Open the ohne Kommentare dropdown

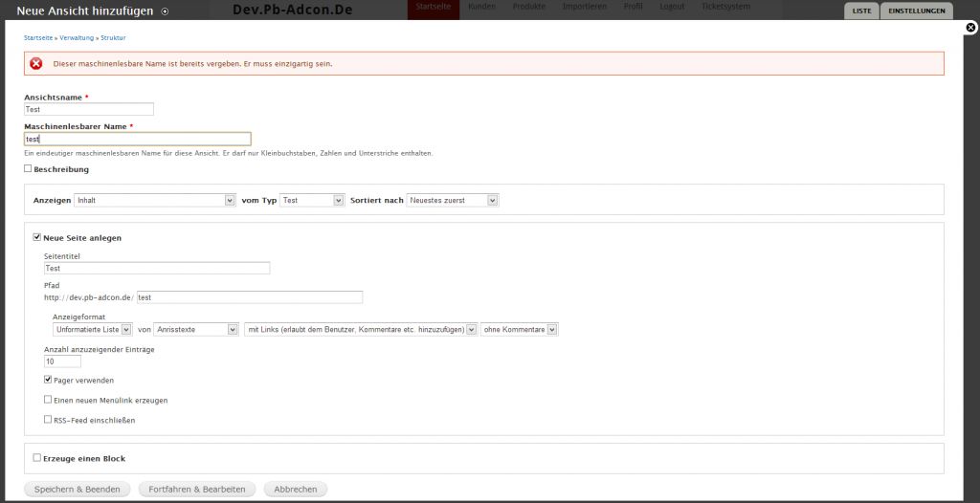pos(520,329)
